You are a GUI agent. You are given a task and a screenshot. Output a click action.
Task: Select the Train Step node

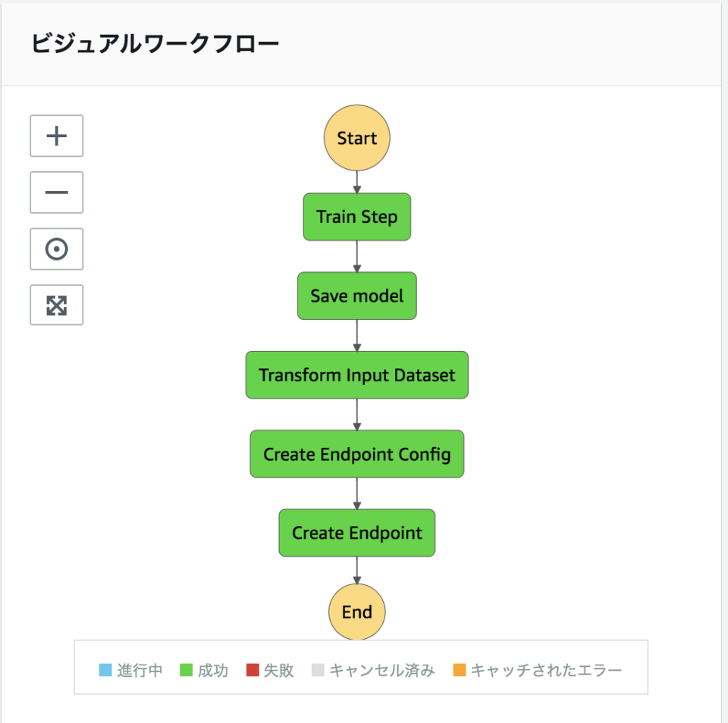pyautogui.click(x=356, y=217)
